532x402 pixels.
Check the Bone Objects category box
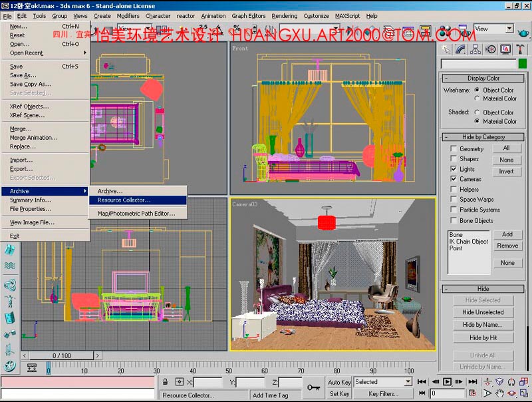(454, 220)
